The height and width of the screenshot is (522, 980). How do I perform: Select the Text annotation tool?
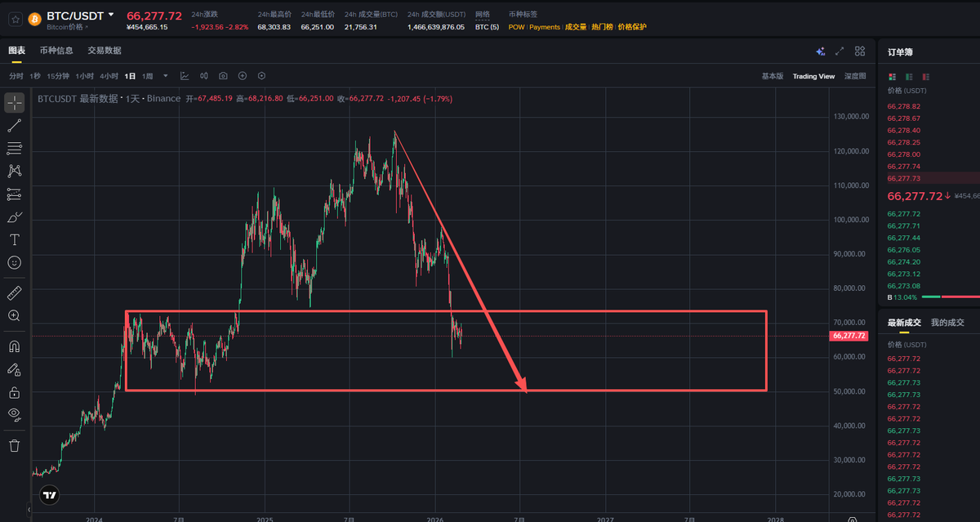14,240
